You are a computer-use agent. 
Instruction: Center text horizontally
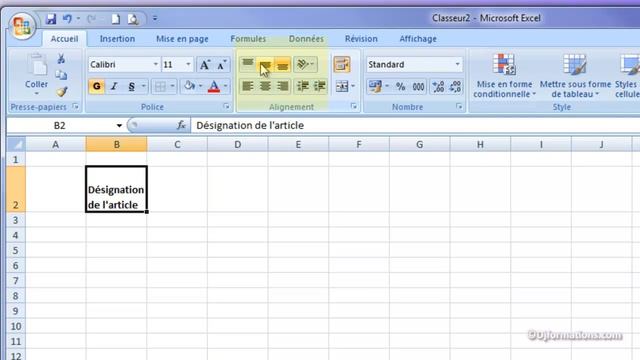coord(265,86)
